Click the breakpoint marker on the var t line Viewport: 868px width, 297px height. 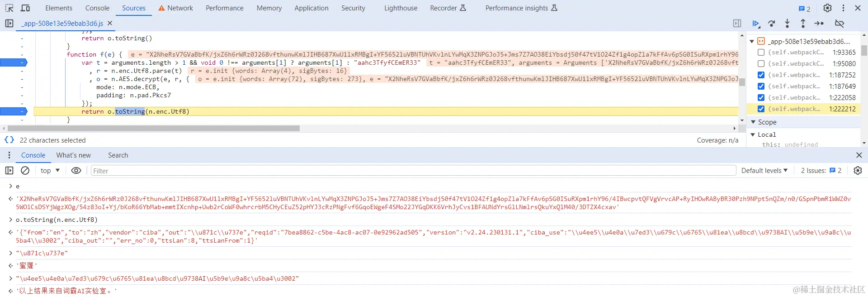(x=14, y=62)
